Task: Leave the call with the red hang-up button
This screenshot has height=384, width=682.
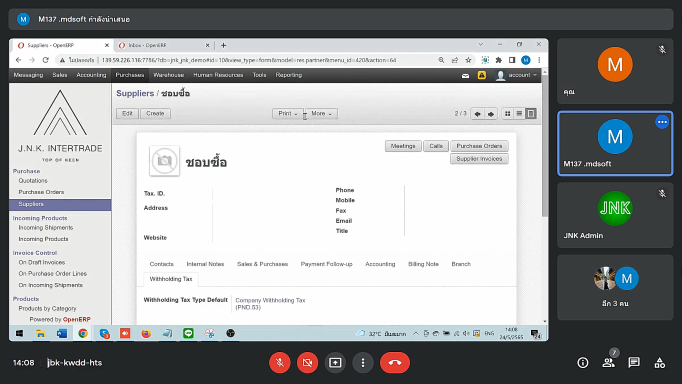Action: [x=395, y=362]
